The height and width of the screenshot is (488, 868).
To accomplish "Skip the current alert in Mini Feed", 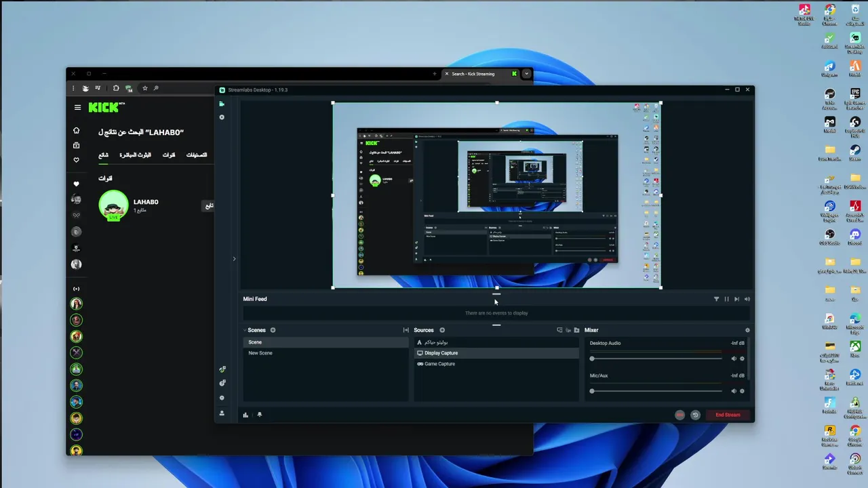I will (736, 299).
